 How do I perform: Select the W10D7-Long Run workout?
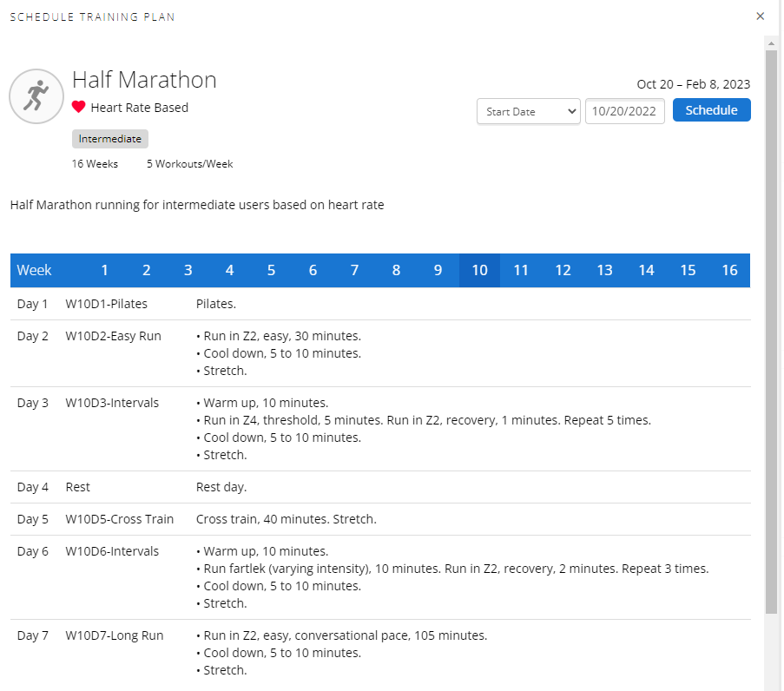(114, 635)
